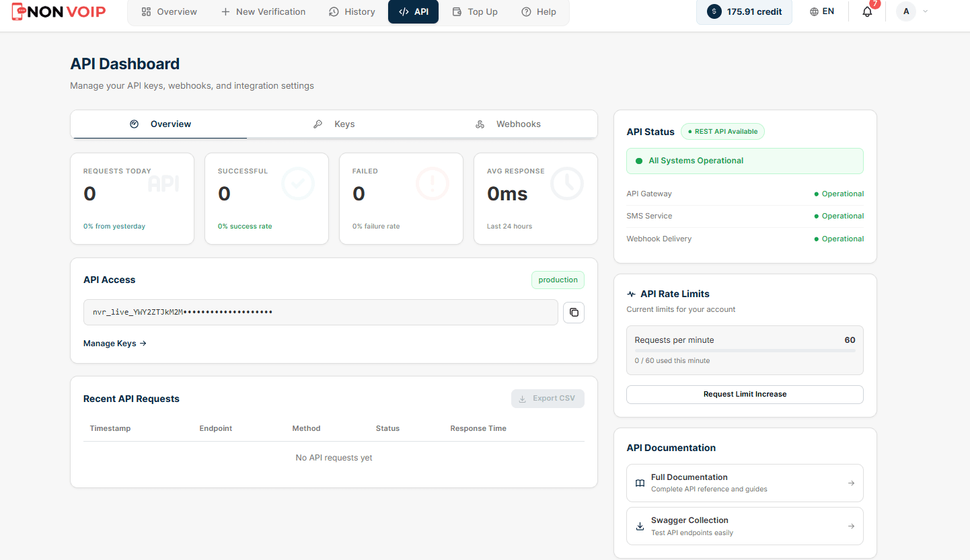The width and height of the screenshot is (970, 560).
Task: Click the 'No API requests yet' message
Action: coord(334,458)
